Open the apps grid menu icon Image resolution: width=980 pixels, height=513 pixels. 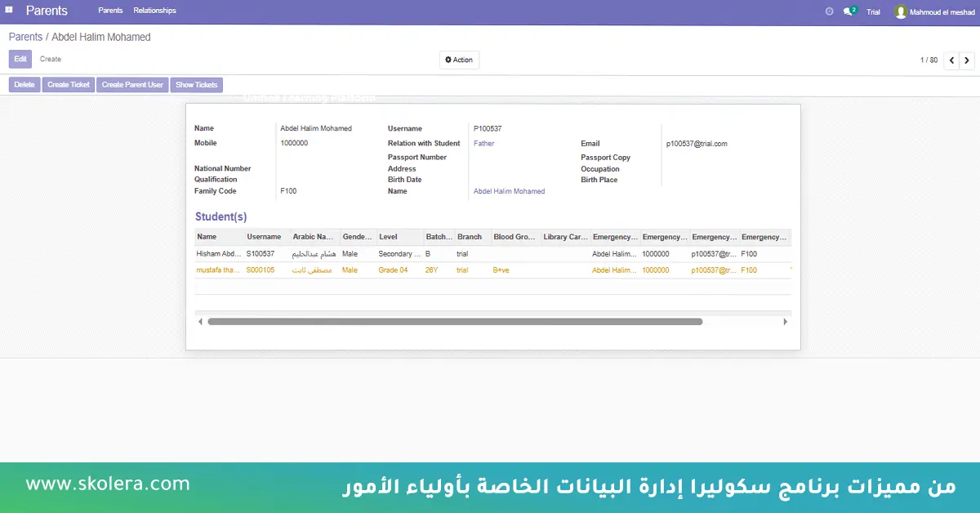tap(9, 11)
